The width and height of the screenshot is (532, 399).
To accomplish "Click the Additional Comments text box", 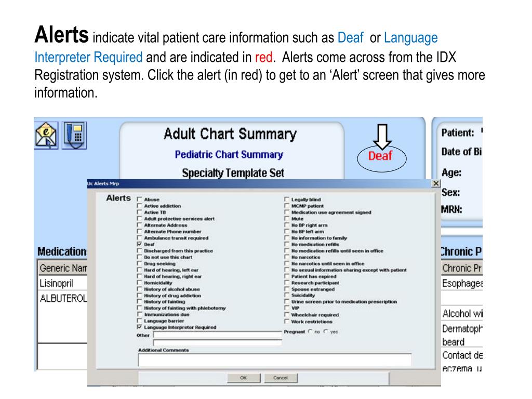I will click(274, 360).
